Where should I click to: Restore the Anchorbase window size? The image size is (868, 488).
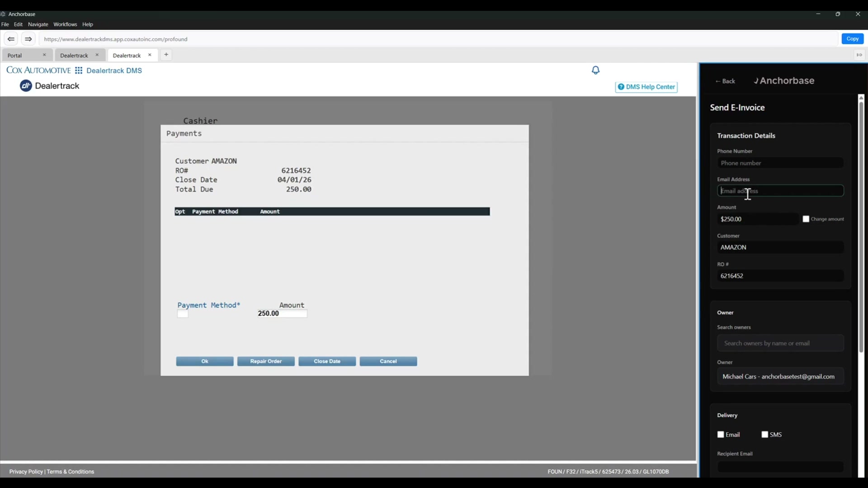point(838,14)
